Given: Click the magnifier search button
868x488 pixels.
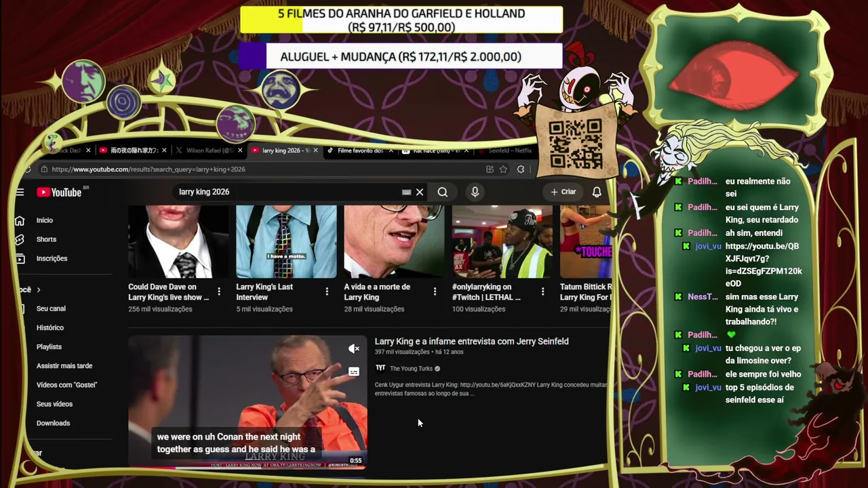Looking at the screenshot, I should pyautogui.click(x=443, y=192).
